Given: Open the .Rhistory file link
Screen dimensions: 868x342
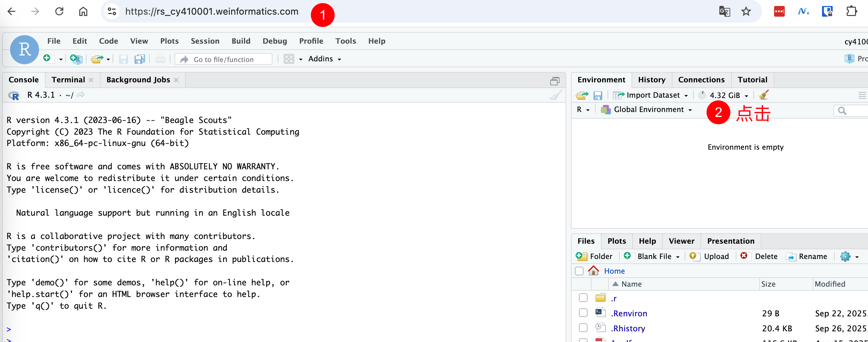Looking at the screenshot, I should click(628, 328).
